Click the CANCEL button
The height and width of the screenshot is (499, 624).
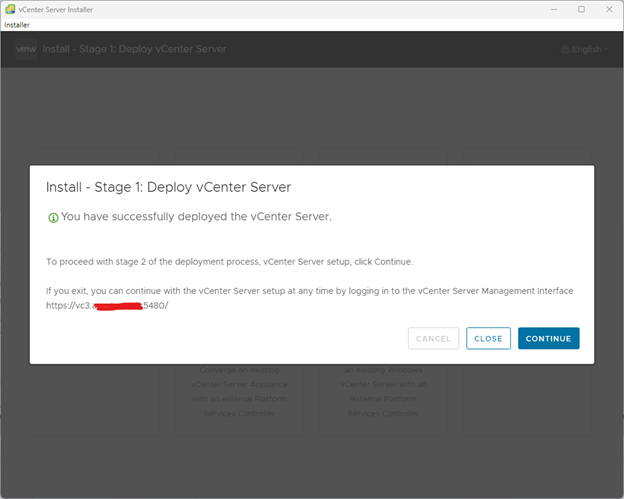tap(433, 338)
